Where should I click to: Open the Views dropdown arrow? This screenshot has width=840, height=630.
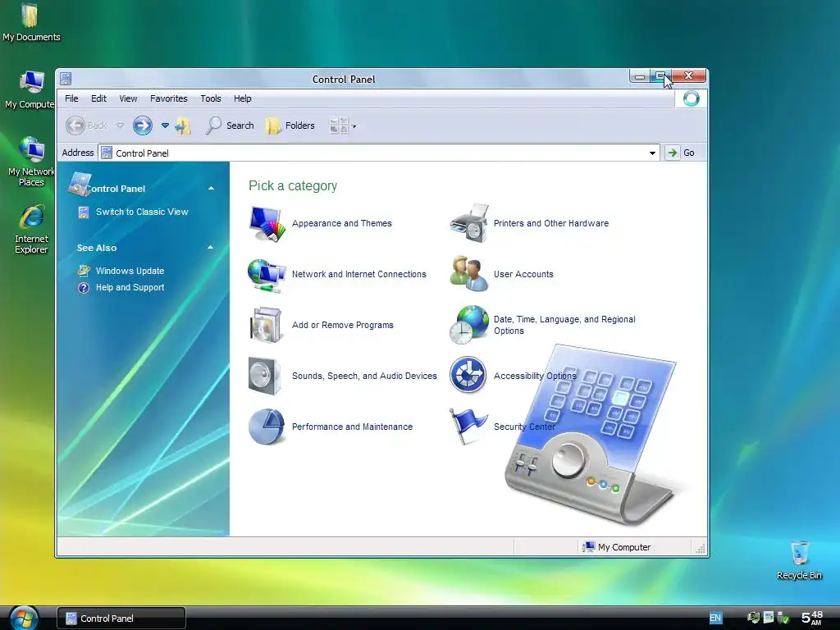coord(354,126)
